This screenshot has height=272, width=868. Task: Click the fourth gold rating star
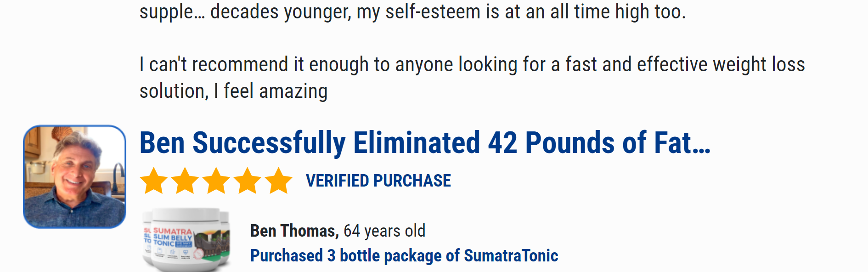[x=248, y=181]
